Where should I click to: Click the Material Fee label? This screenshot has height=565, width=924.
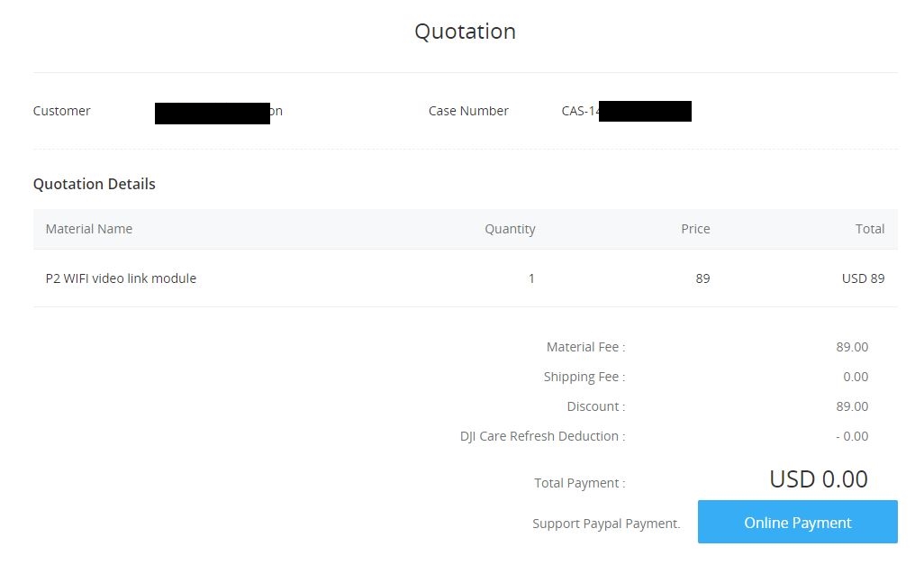click(585, 347)
